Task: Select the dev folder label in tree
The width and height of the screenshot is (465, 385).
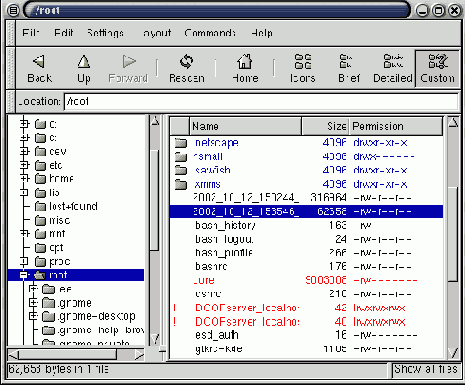Action: [x=58, y=152]
